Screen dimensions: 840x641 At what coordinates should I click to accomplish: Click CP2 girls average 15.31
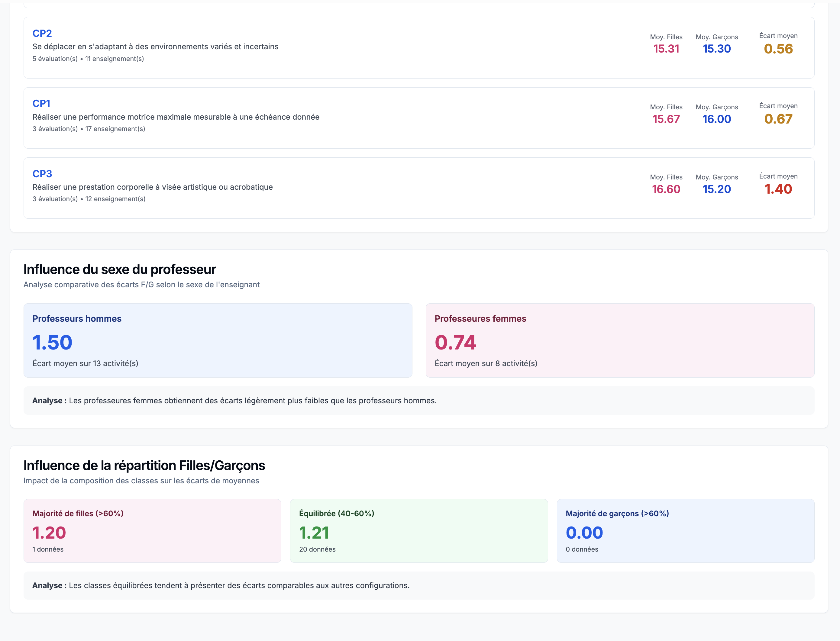(x=666, y=49)
